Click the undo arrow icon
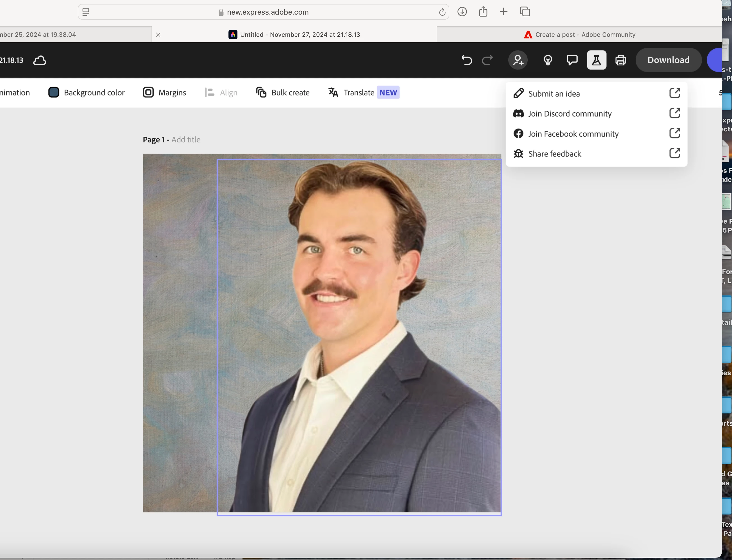732x560 pixels. (466, 60)
